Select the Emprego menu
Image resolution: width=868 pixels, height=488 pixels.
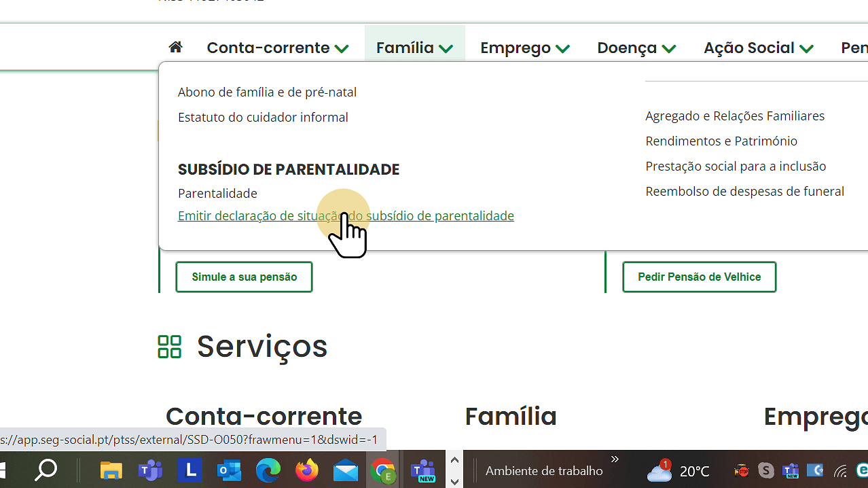point(524,47)
